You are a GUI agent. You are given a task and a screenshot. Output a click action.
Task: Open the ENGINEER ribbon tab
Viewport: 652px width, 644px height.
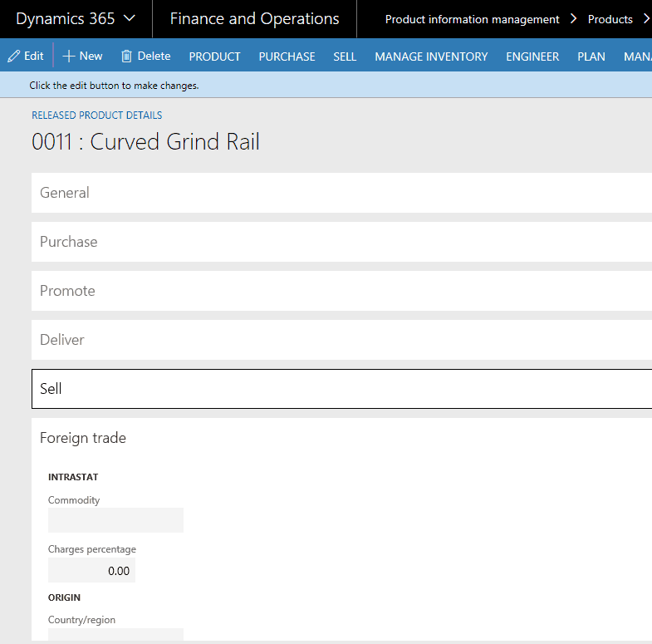coord(532,57)
